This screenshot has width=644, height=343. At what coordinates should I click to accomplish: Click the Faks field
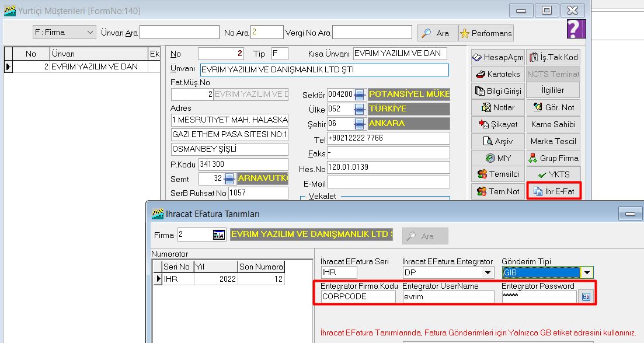pyautogui.click(x=388, y=153)
